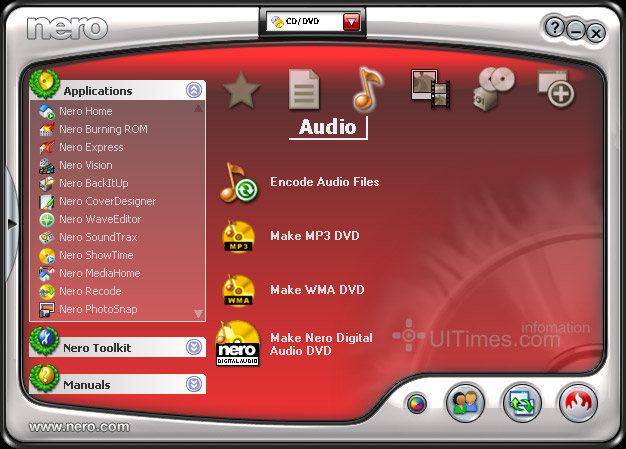Click the Nero Vision icon
This screenshot has width=626, height=449.
pos(47,166)
